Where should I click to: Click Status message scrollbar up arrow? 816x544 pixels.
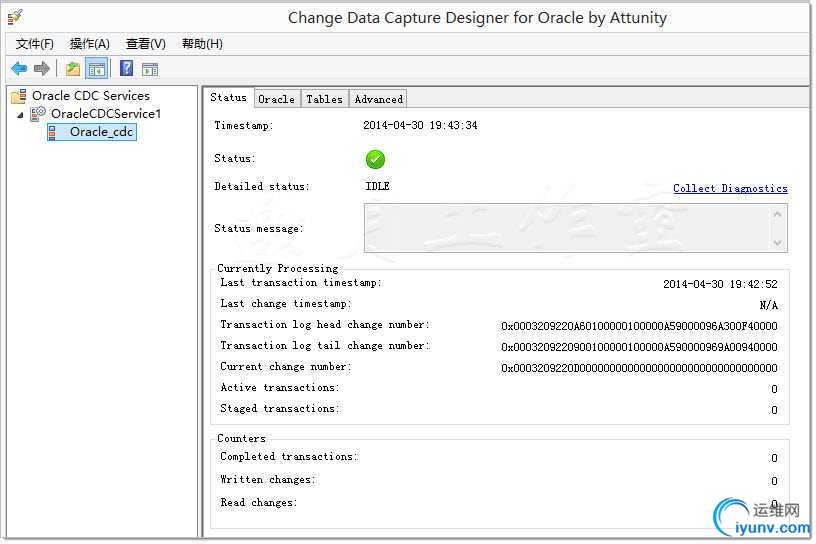tap(777, 214)
